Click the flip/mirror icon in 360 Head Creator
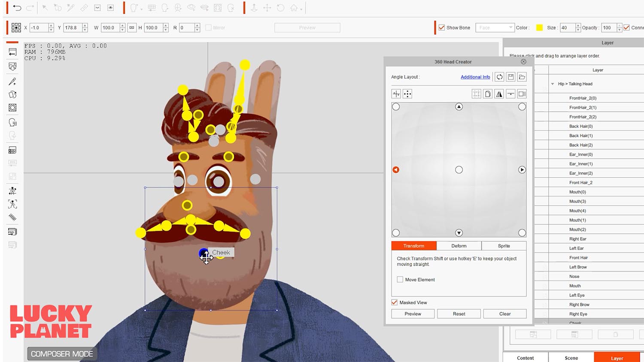The width and height of the screenshot is (644, 362). click(x=499, y=94)
